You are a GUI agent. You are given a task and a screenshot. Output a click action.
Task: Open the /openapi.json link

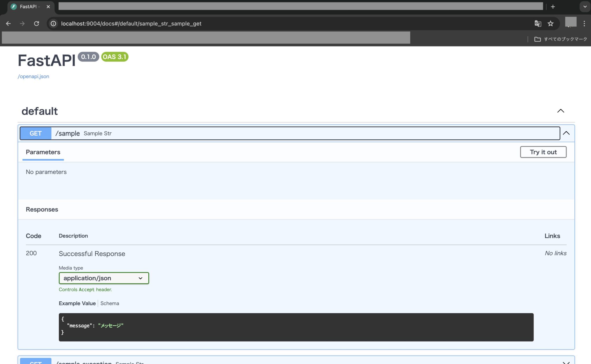(33, 76)
